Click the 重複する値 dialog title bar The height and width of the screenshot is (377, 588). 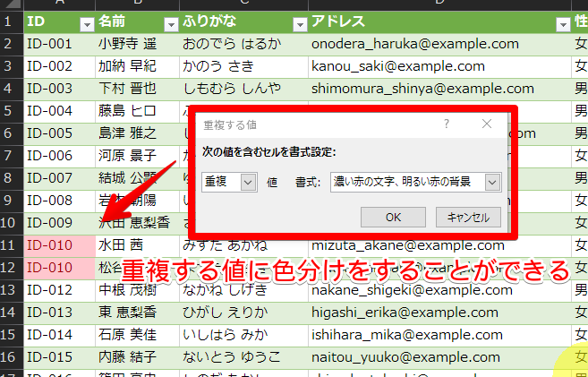(x=313, y=124)
